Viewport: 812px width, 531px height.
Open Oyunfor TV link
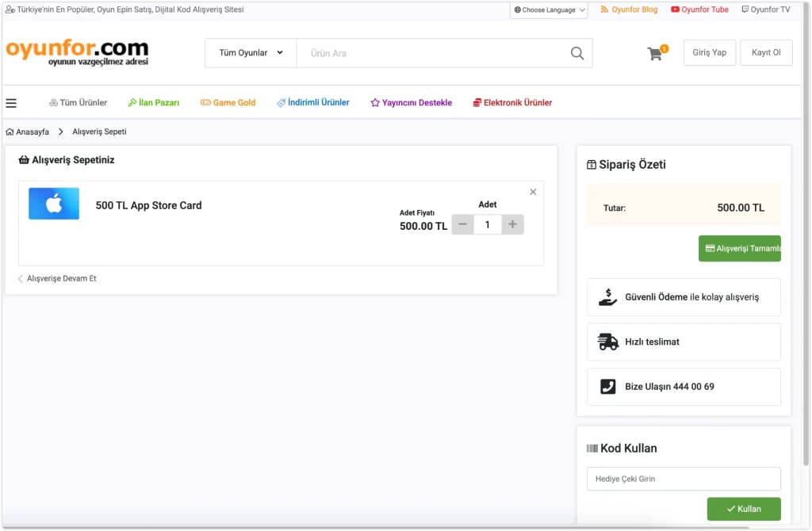click(x=766, y=10)
